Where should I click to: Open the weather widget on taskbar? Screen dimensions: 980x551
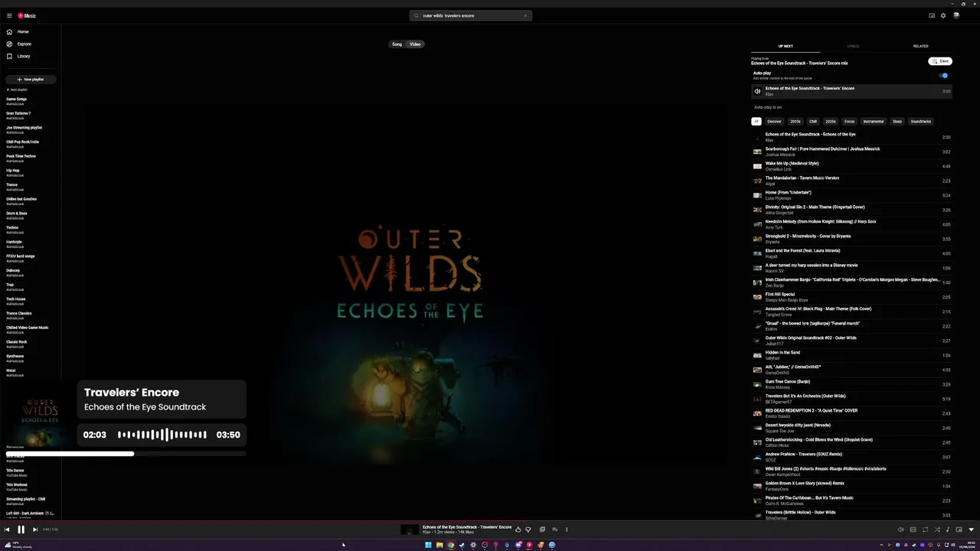[x=19, y=545]
